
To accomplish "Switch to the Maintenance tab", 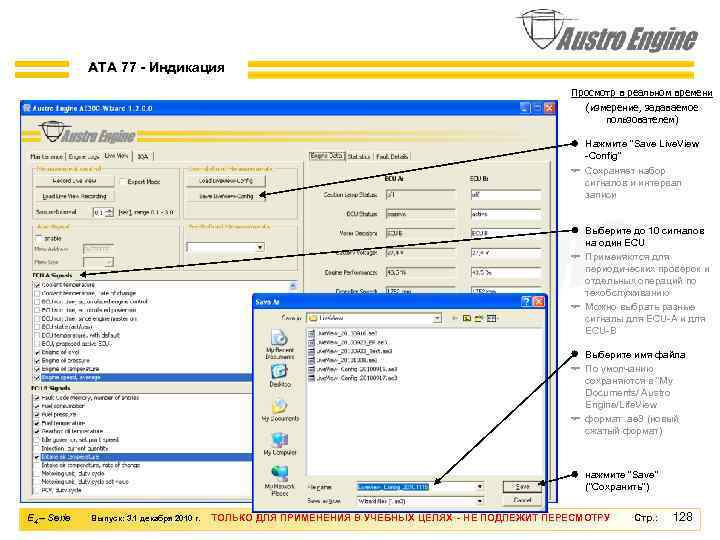I will (x=47, y=157).
